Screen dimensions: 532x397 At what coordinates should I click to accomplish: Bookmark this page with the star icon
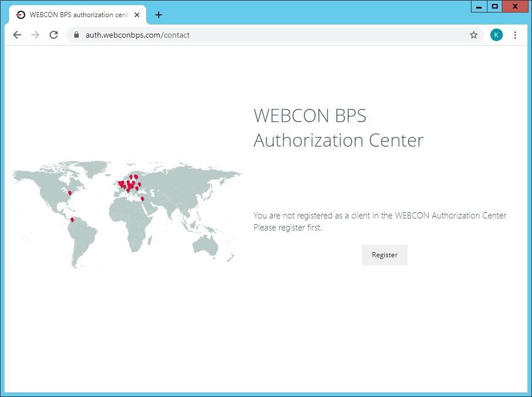click(x=474, y=35)
